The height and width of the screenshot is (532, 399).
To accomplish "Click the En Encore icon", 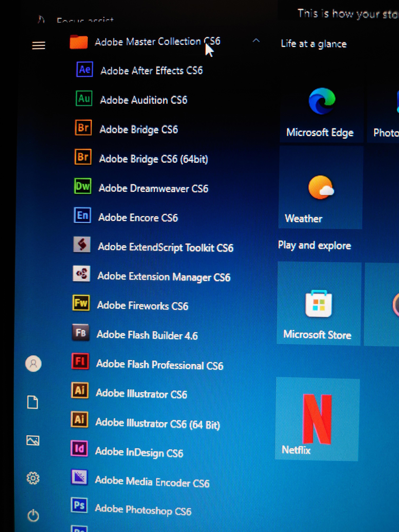I will coord(82,215).
